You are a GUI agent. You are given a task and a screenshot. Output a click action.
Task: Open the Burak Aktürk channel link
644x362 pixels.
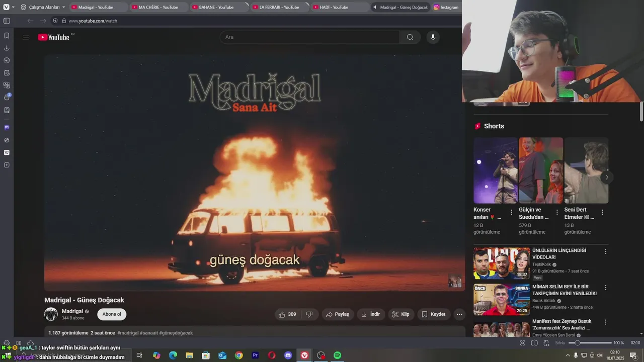click(x=544, y=301)
